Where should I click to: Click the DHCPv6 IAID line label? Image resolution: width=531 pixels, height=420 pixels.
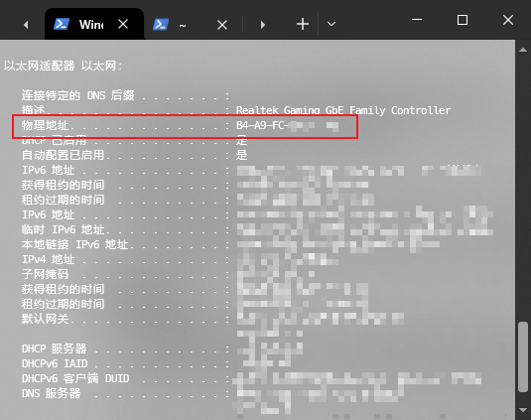point(55,363)
